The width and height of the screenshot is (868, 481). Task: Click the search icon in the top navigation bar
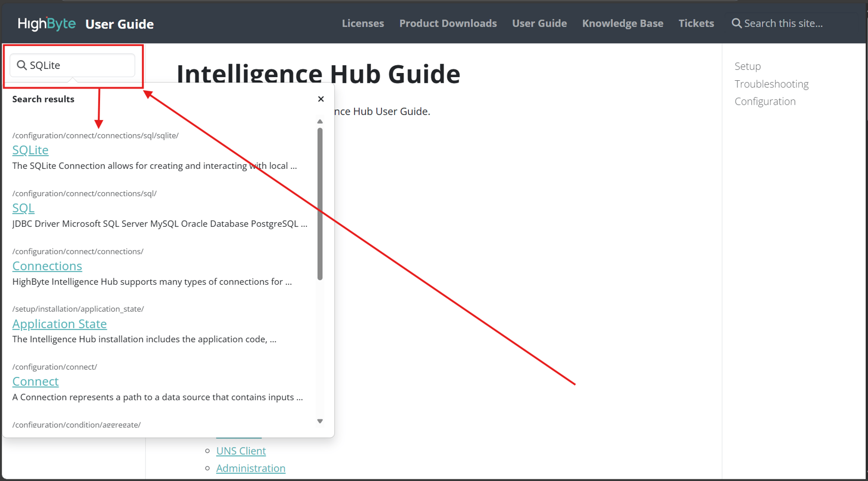tap(735, 23)
